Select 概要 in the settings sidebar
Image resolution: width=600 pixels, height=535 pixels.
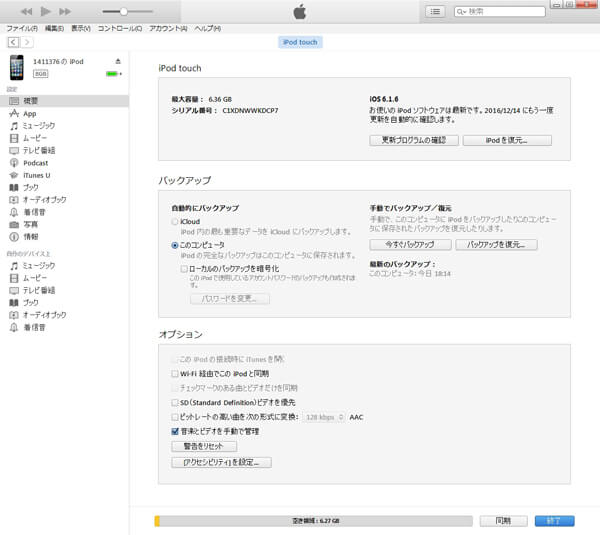(x=64, y=101)
